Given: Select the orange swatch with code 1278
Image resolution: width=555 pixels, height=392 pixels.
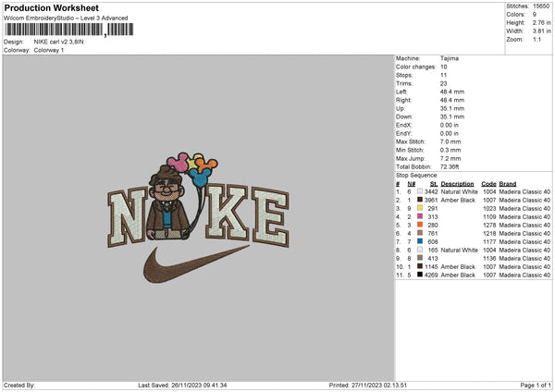Looking at the screenshot, I should click(x=420, y=225).
